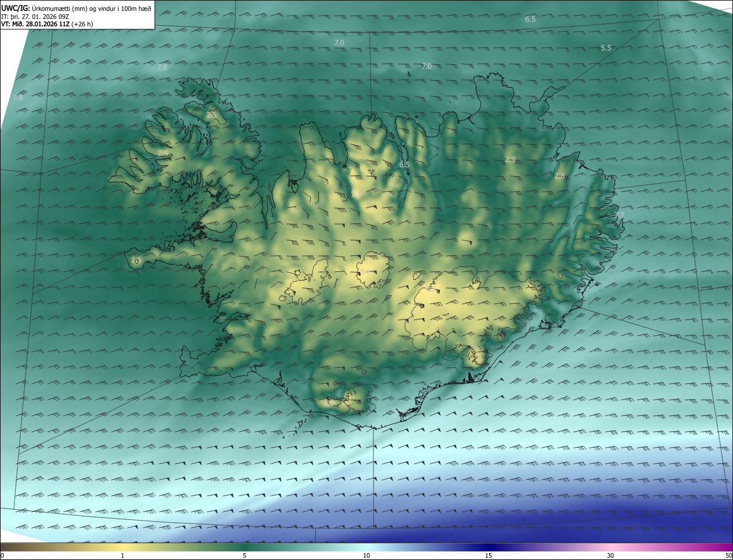
Task: Click the 1 tick label on the colorbar
Action: pyautogui.click(x=123, y=555)
